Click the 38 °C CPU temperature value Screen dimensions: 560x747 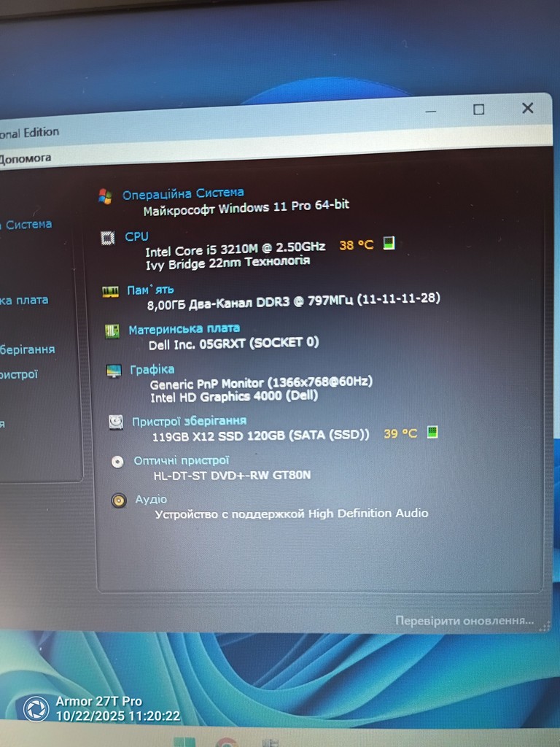(x=356, y=245)
